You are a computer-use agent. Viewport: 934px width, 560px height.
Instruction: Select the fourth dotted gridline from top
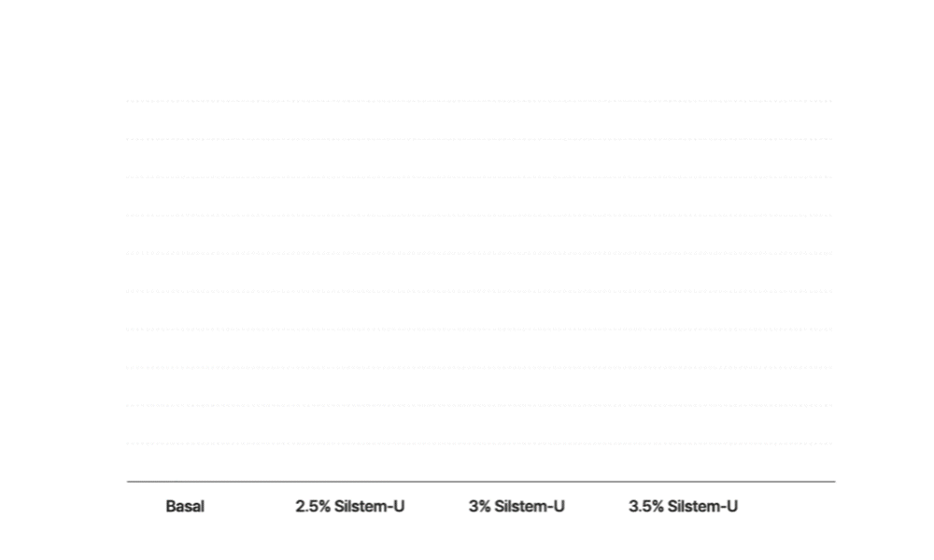(481, 216)
